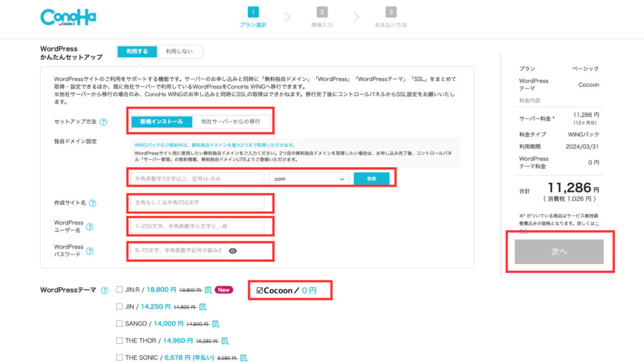Open the .com domain extension dropdown
The height and width of the screenshot is (362, 644).
[x=309, y=179]
